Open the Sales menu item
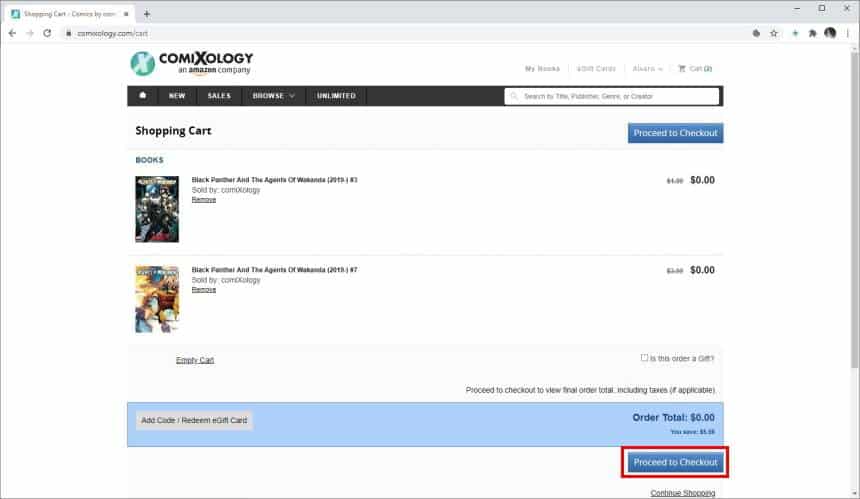This screenshot has width=860, height=499. (219, 95)
